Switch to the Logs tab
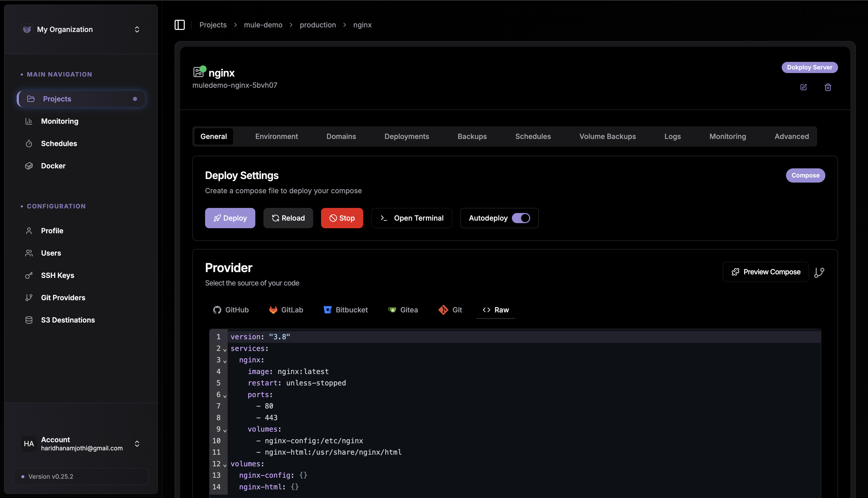The height and width of the screenshot is (498, 868). point(673,136)
